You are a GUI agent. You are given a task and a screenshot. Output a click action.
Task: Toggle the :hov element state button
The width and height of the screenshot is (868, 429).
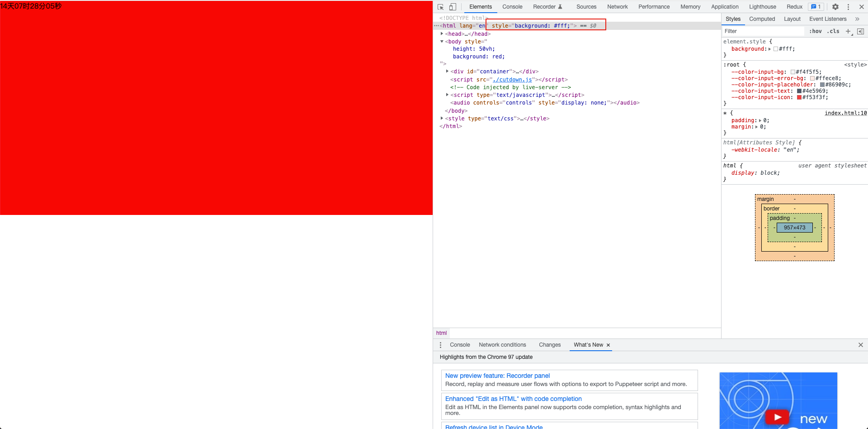point(816,31)
